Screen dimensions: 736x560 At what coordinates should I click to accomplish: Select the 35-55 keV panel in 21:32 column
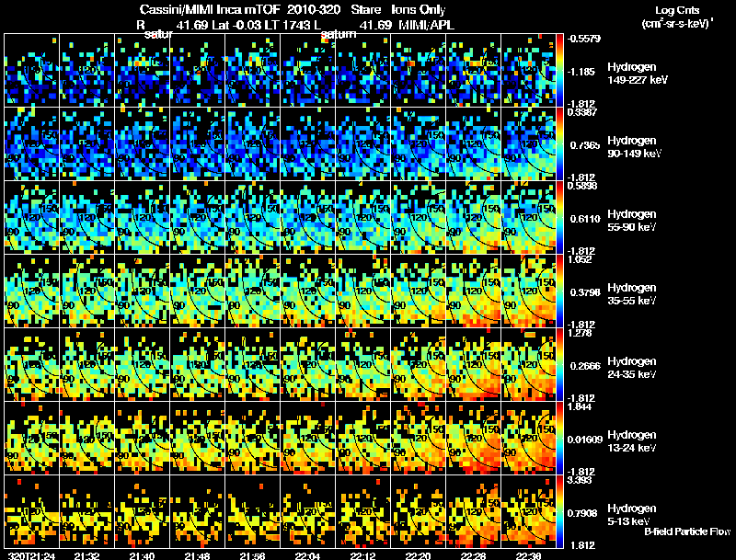pos(86,291)
